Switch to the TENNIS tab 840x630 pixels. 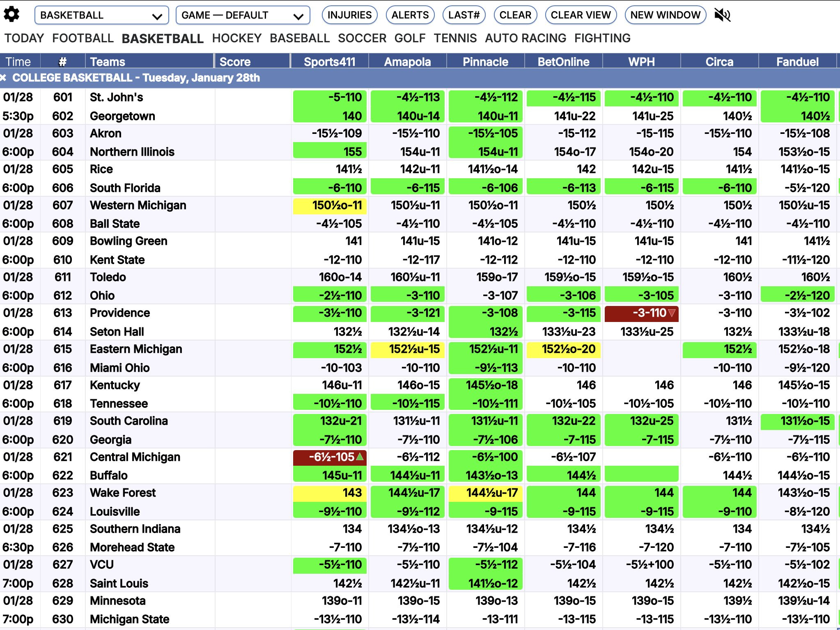pyautogui.click(x=455, y=38)
